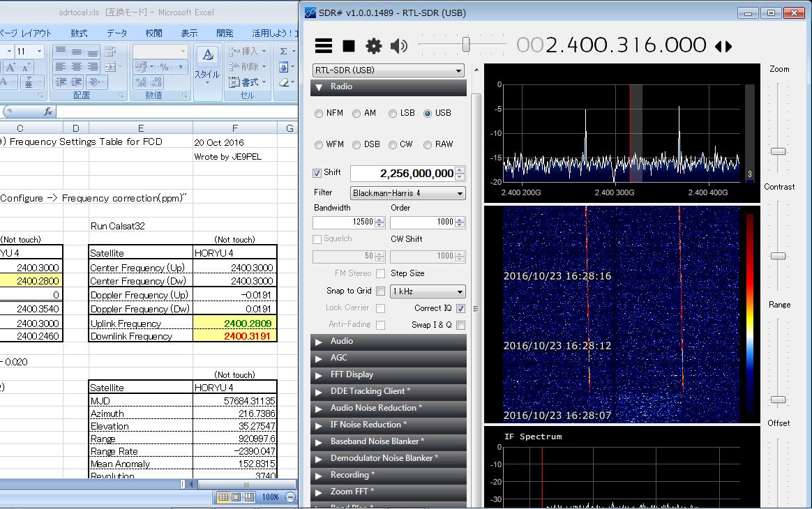Viewport: 812px width, 509px height.
Task: Click Excel comma style icon
Action: click(x=180, y=67)
